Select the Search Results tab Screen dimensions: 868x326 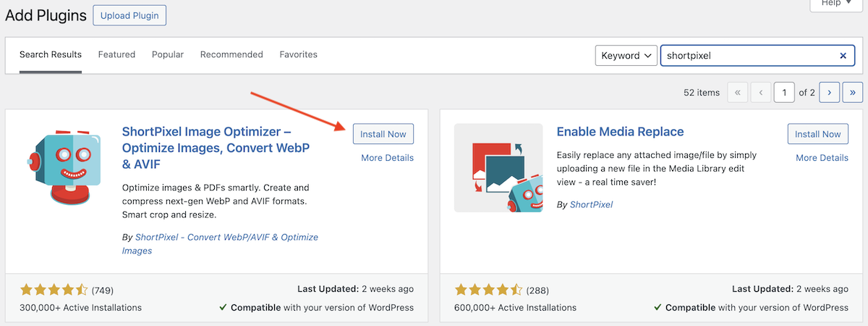point(51,54)
